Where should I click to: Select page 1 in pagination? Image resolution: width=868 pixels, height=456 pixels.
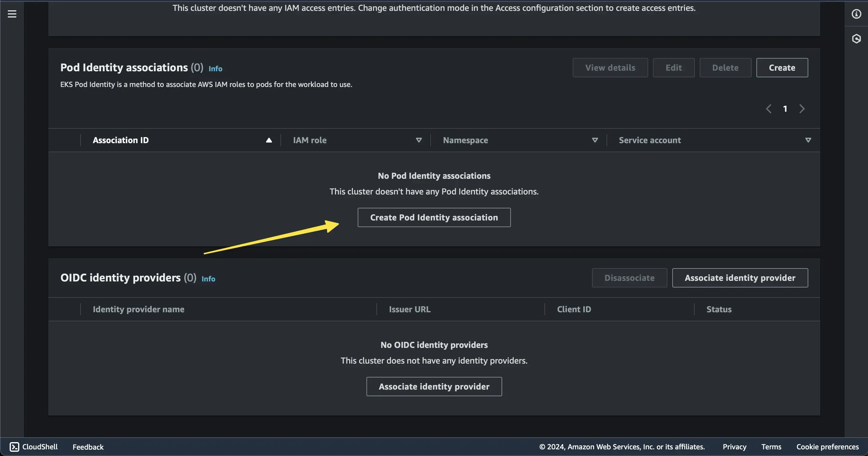coord(785,109)
